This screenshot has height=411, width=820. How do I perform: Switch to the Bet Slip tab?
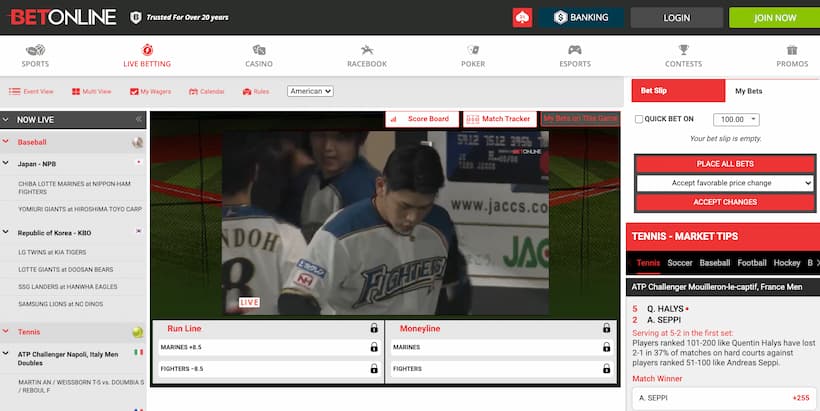(678, 90)
